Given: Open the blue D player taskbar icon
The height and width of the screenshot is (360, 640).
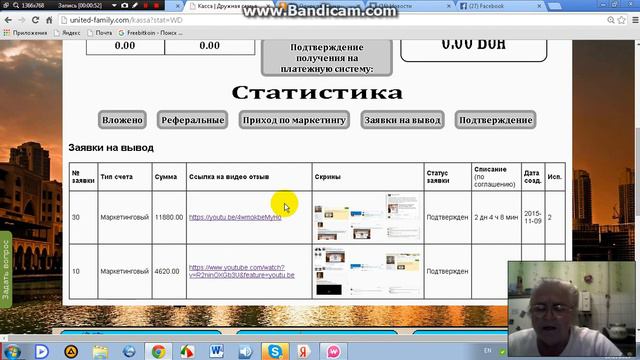Looking at the screenshot, I should (41, 351).
